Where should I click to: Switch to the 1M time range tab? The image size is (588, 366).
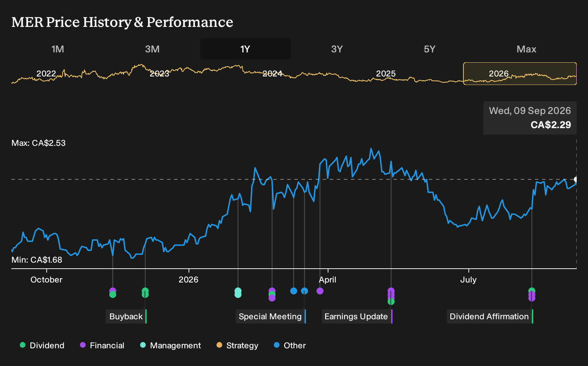58,49
